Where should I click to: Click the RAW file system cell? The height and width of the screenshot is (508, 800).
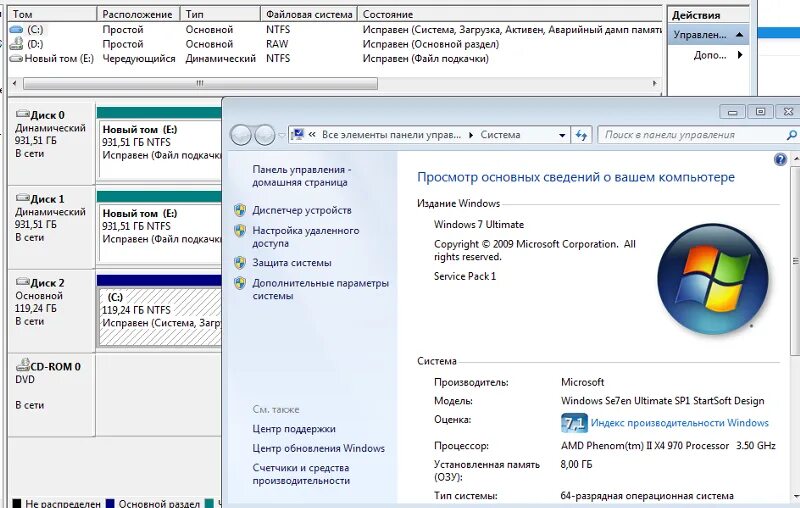pos(277,44)
